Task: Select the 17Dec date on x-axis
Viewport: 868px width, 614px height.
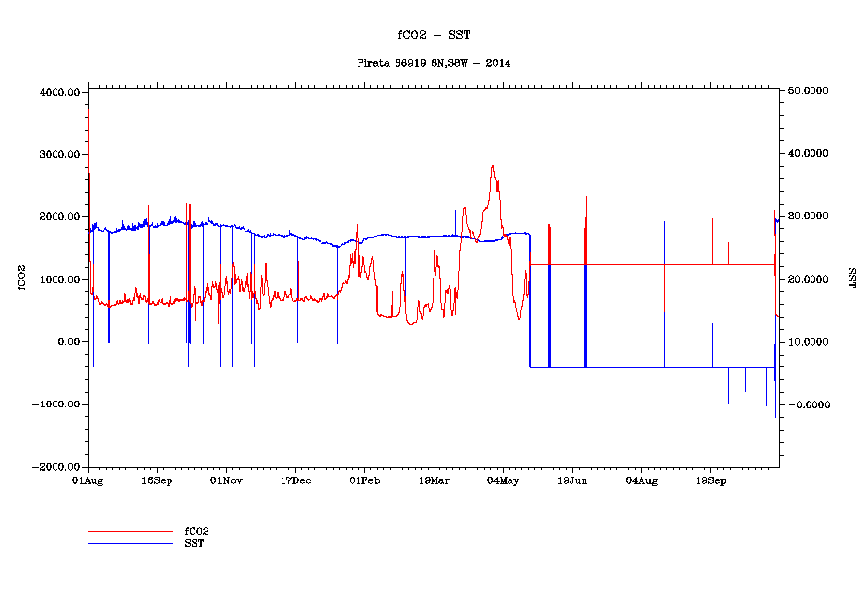Action: 295,480
